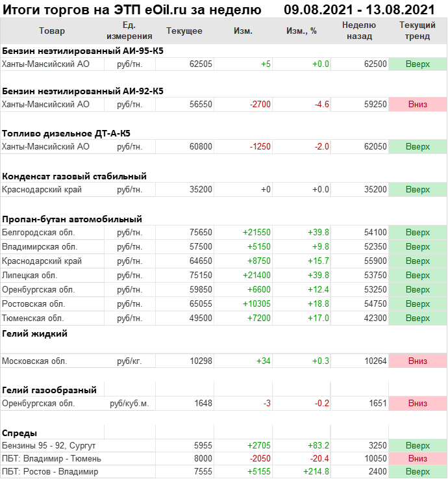Click the 'Вниз' trend for ПБТ: Владимир - Тюмень

coord(417,459)
